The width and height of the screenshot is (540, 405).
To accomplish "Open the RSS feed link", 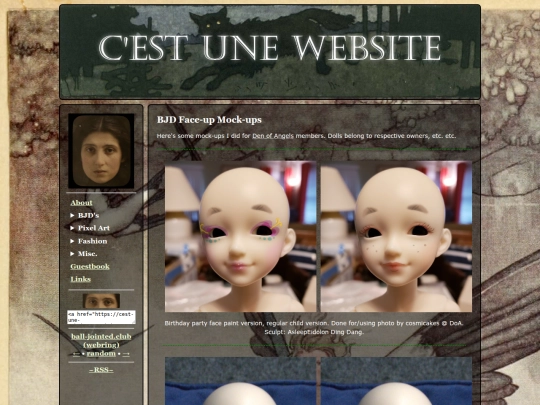I will [x=101, y=370].
